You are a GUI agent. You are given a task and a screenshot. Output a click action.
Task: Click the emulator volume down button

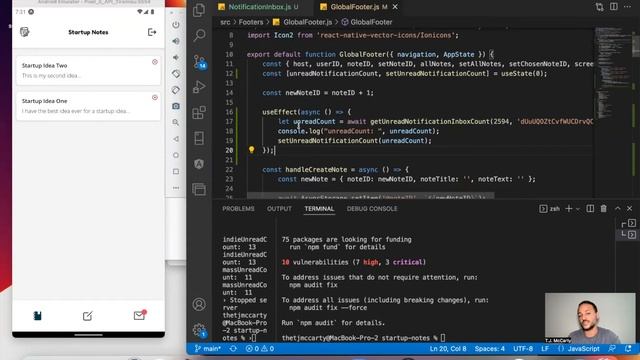click(176, 58)
